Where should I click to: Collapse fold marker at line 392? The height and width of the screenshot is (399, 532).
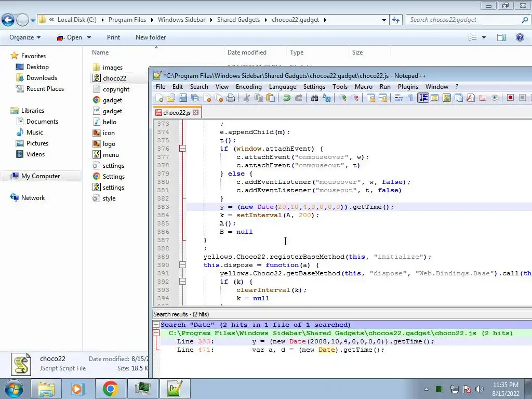tap(182, 282)
